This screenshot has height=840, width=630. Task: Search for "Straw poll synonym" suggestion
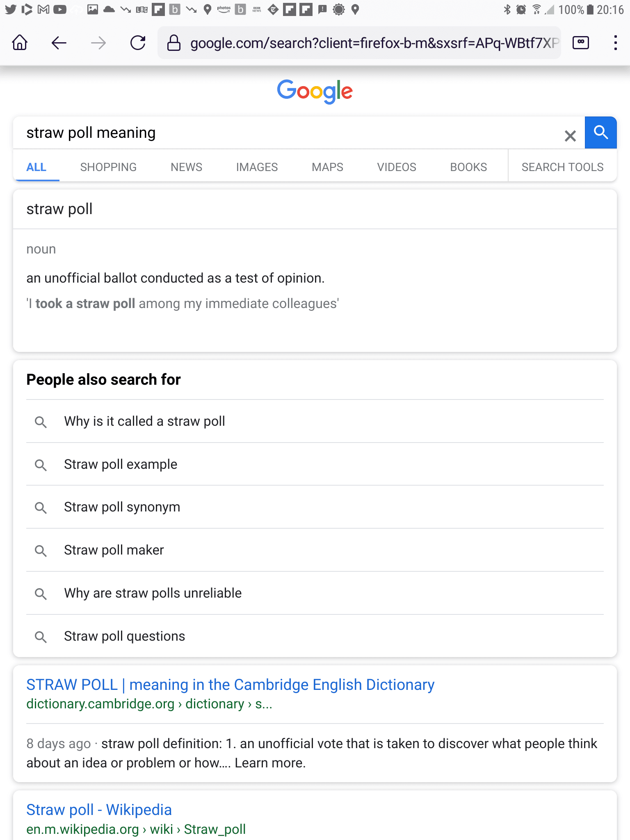[122, 507]
